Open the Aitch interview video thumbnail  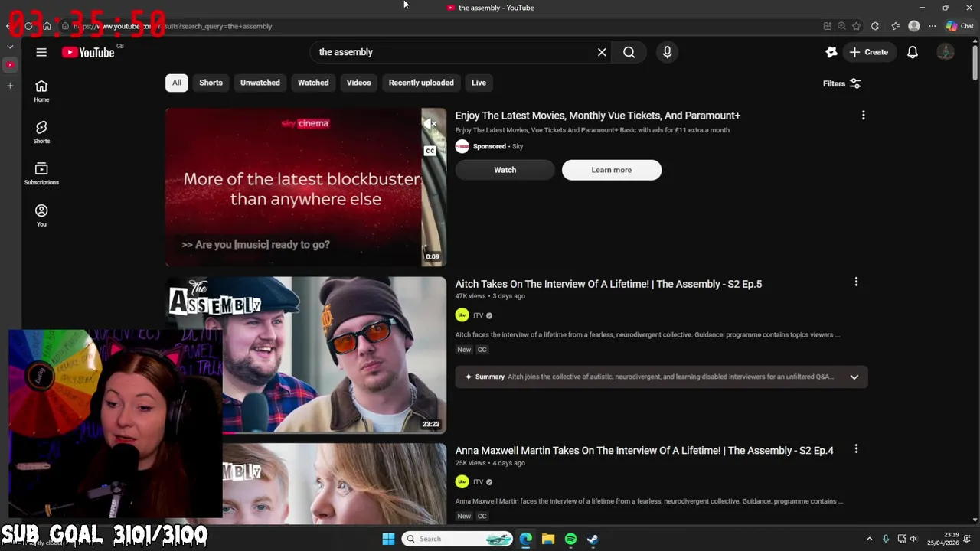coord(305,354)
